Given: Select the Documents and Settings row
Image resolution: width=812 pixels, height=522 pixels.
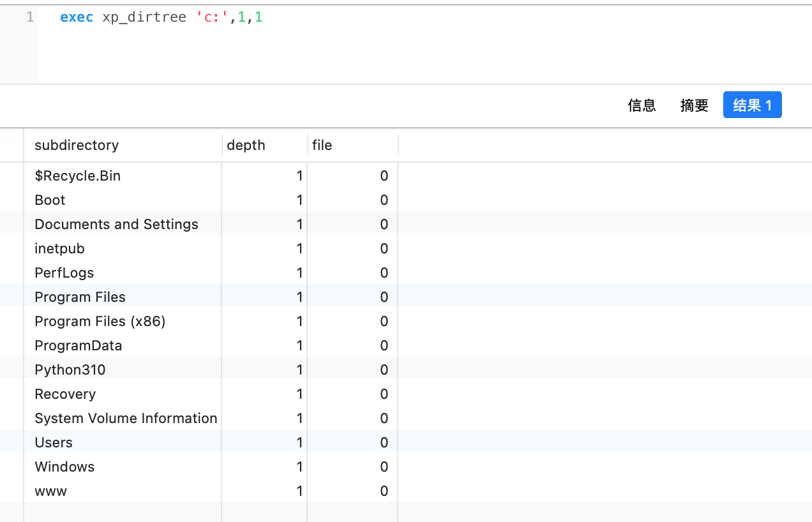Looking at the screenshot, I should pyautogui.click(x=116, y=225).
